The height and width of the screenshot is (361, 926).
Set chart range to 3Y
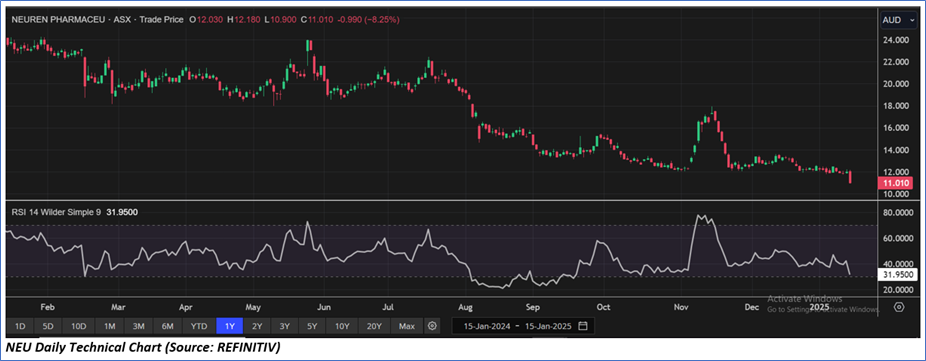point(285,326)
